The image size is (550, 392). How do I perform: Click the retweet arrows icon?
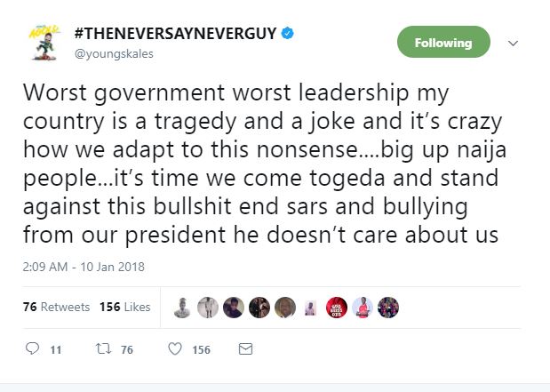pyautogui.click(x=100, y=349)
